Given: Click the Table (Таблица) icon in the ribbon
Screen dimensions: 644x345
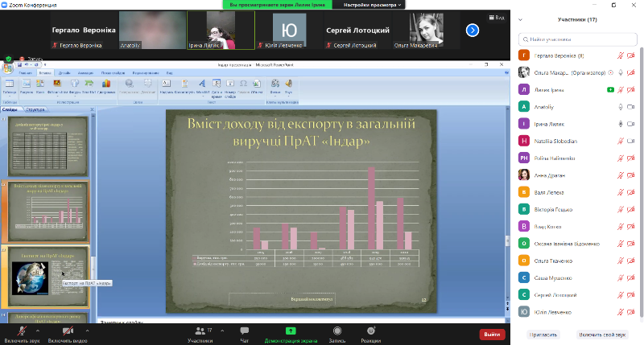Looking at the screenshot, I should [10, 85].
